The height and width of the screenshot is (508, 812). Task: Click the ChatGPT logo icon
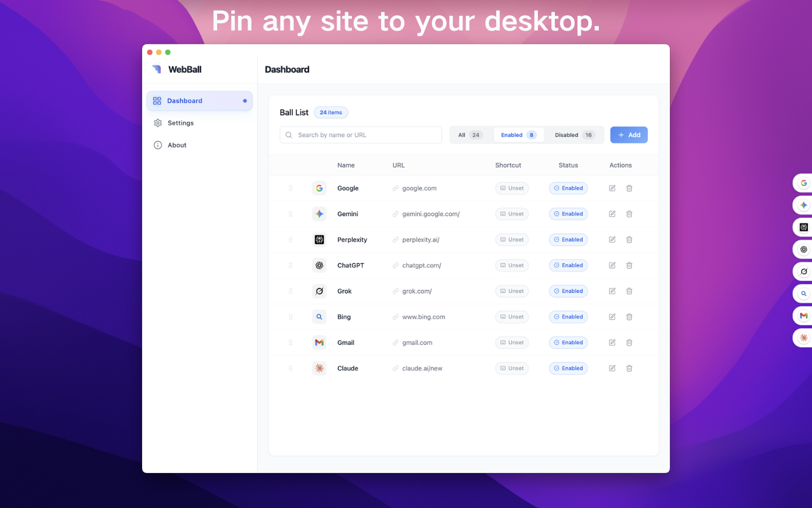(x=319, y=265)
